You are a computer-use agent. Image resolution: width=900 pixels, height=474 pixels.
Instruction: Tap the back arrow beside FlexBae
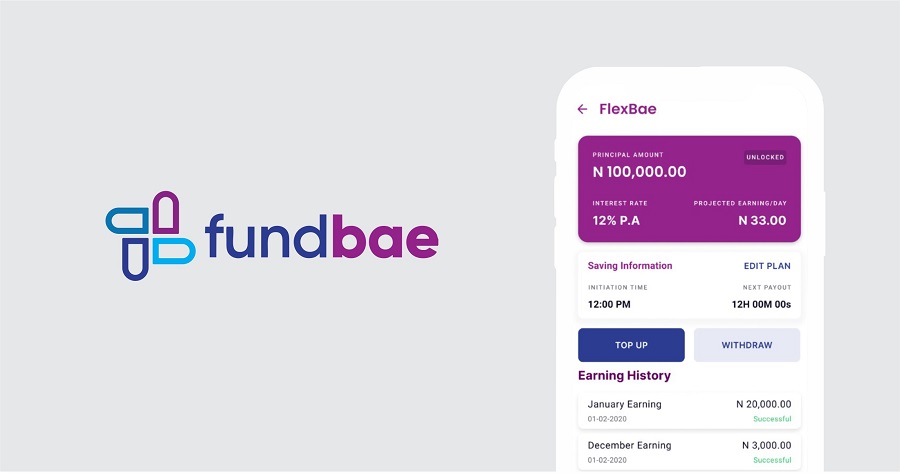point(583,109)
